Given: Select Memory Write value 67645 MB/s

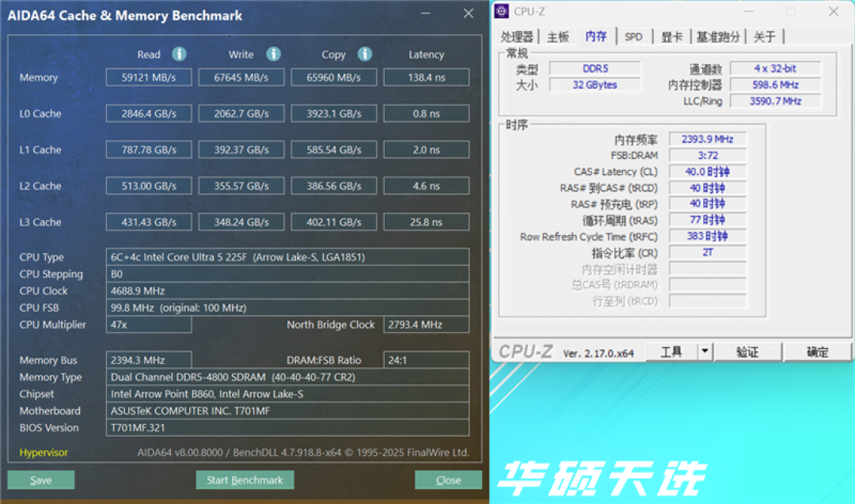Looking at the screenshot, I should point(241,78).
